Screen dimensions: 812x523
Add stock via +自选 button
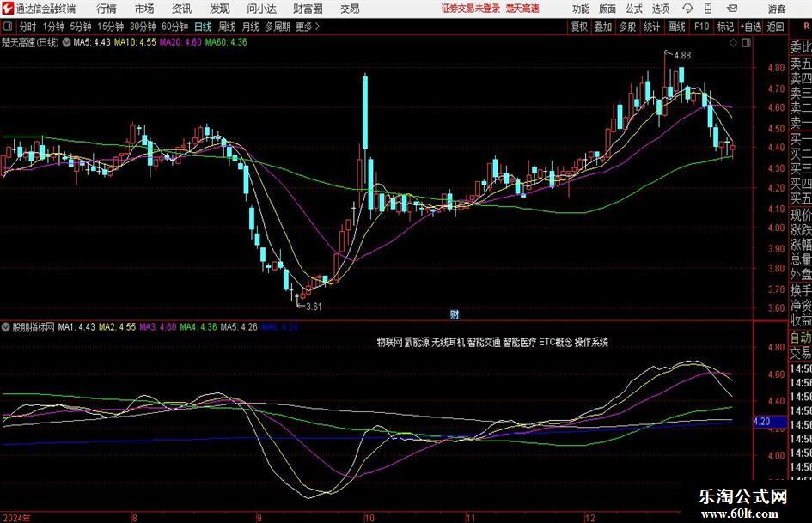coord(750,27)
